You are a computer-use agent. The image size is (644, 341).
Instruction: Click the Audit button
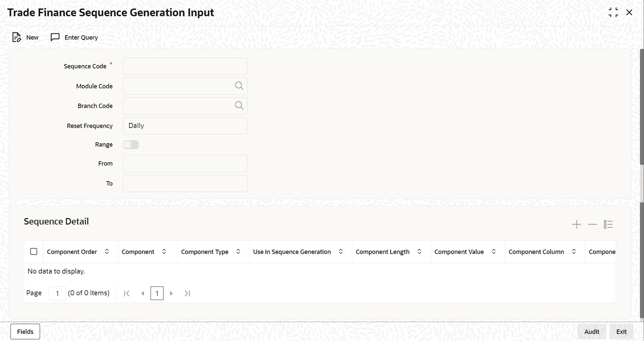[x=591, y=332]
